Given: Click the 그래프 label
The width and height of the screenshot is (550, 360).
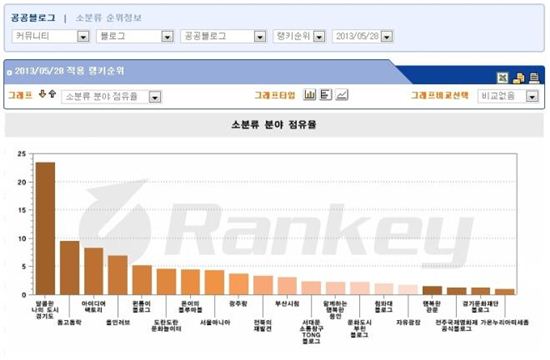Looking at the screenshot, I should tap(20, 95).
